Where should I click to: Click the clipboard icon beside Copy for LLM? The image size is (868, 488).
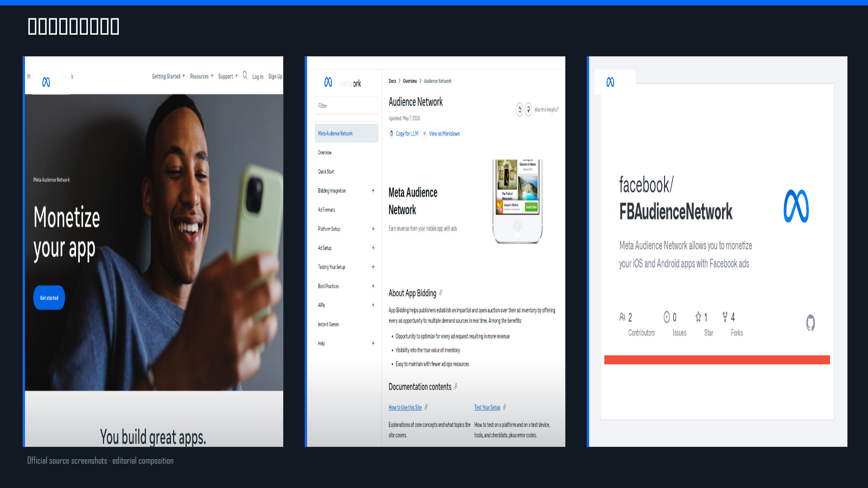(392, 133)
